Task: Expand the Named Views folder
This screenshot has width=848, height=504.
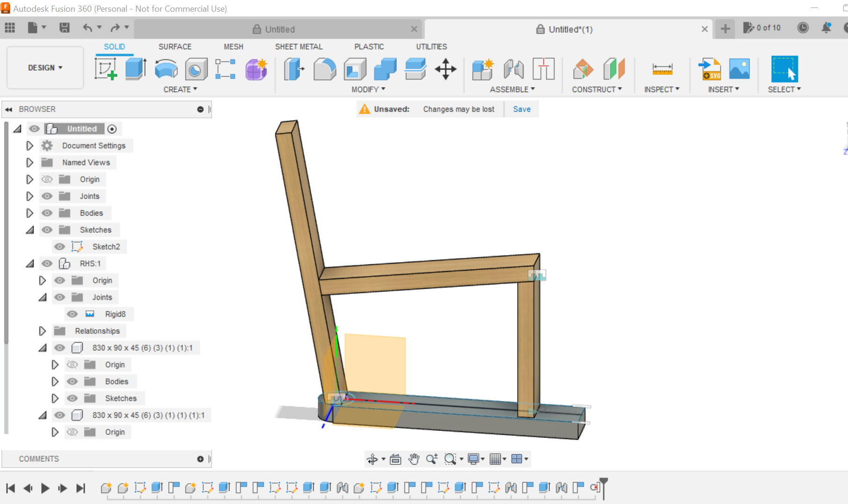Action: pos(29,162)
